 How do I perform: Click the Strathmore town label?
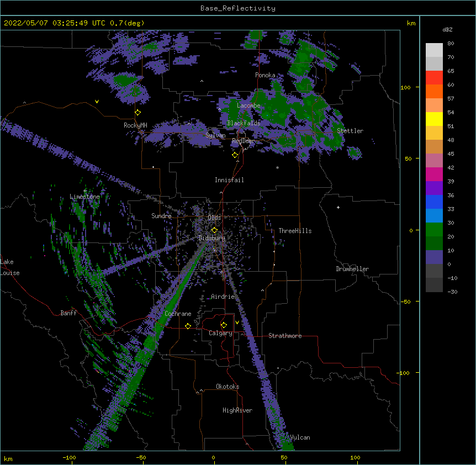[x=285, y=336]
